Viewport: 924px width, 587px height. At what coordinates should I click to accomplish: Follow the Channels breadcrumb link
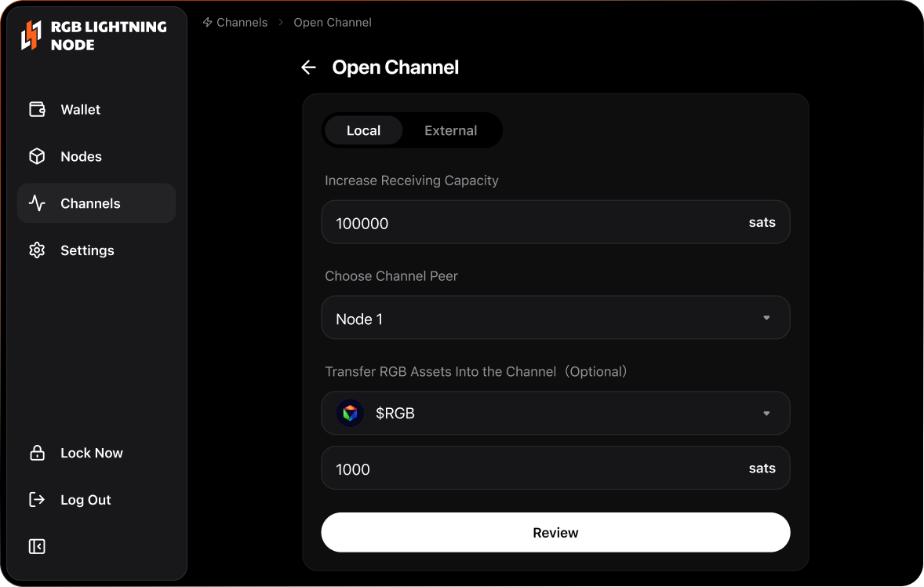tap(242, 23)
